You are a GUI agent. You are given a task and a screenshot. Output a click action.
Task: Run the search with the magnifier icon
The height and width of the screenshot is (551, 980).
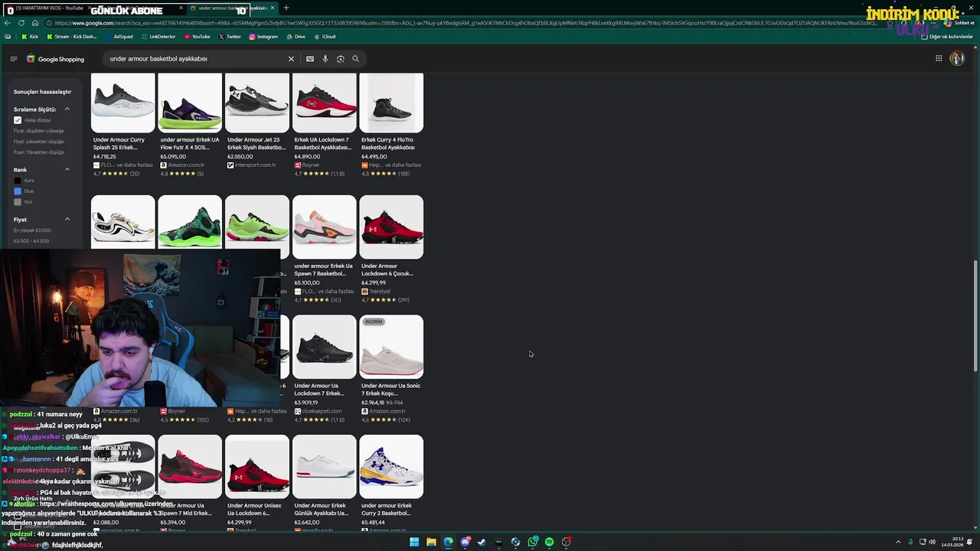[355, 59]
